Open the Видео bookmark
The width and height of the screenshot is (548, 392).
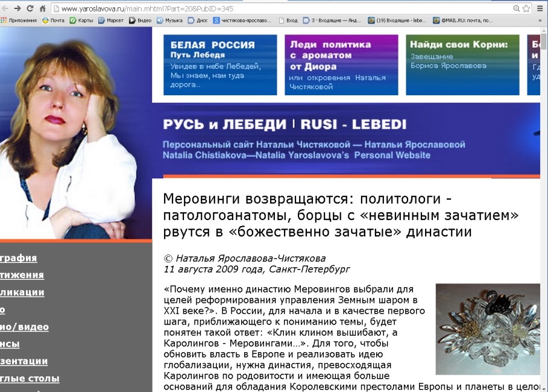pos(140,21)
